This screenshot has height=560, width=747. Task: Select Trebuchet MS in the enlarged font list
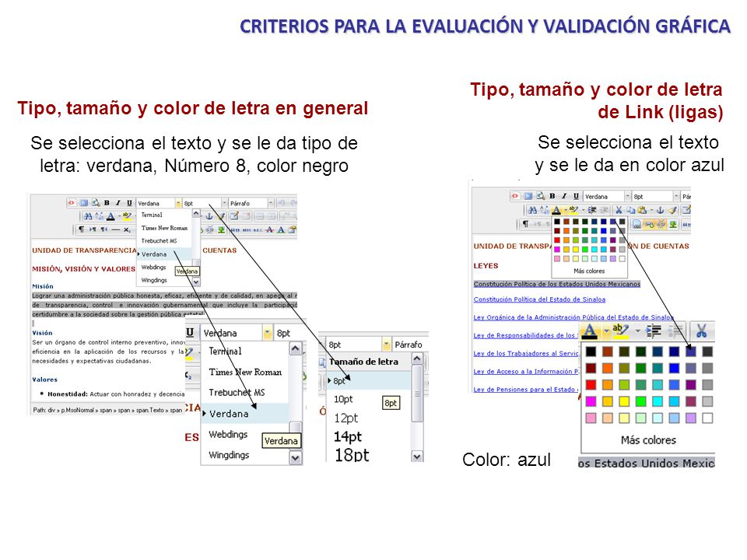pos(237,392)
